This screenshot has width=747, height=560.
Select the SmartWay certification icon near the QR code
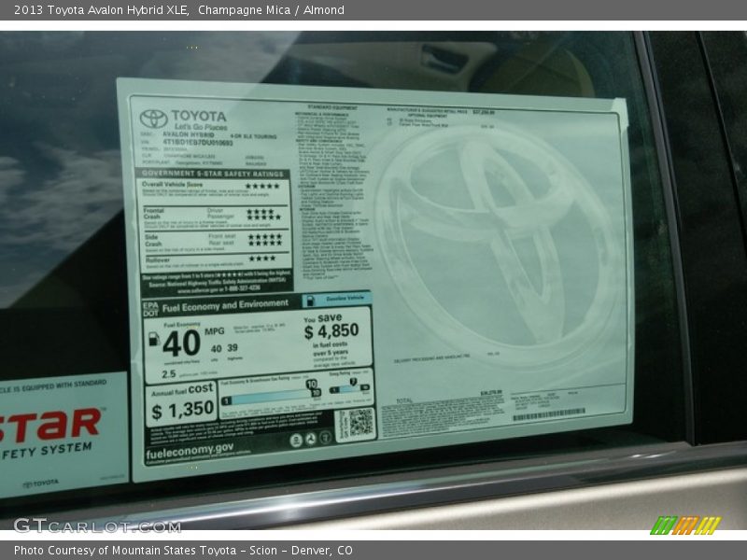[x=326, y=439]
